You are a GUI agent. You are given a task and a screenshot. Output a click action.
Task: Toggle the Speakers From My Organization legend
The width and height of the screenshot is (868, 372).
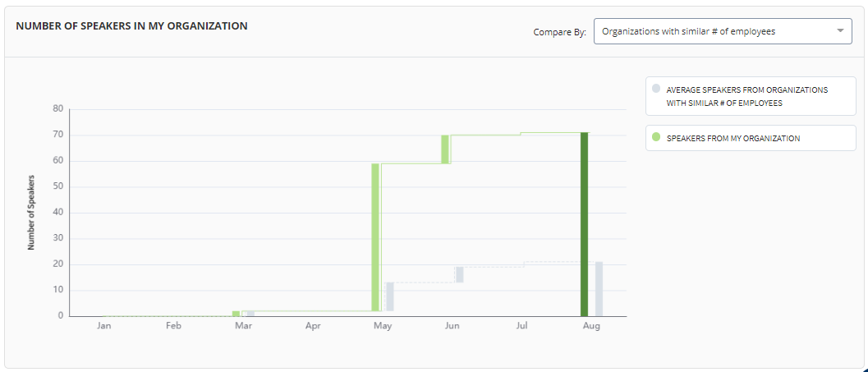pyautogui.click(x=751, y=138)
